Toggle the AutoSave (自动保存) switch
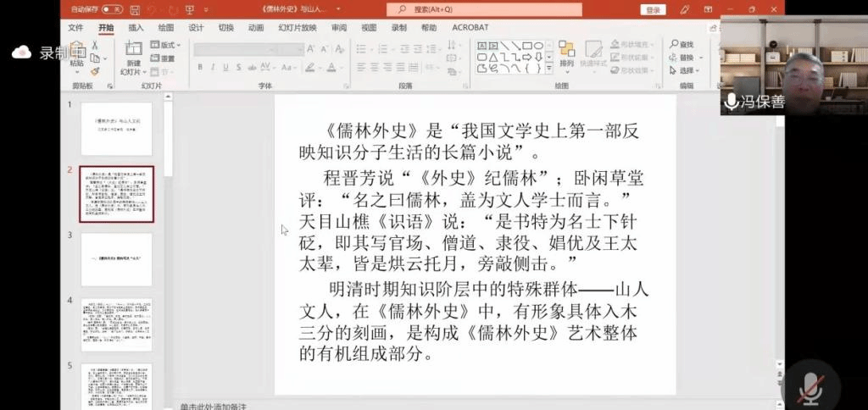868x410 pixels. 112,10
